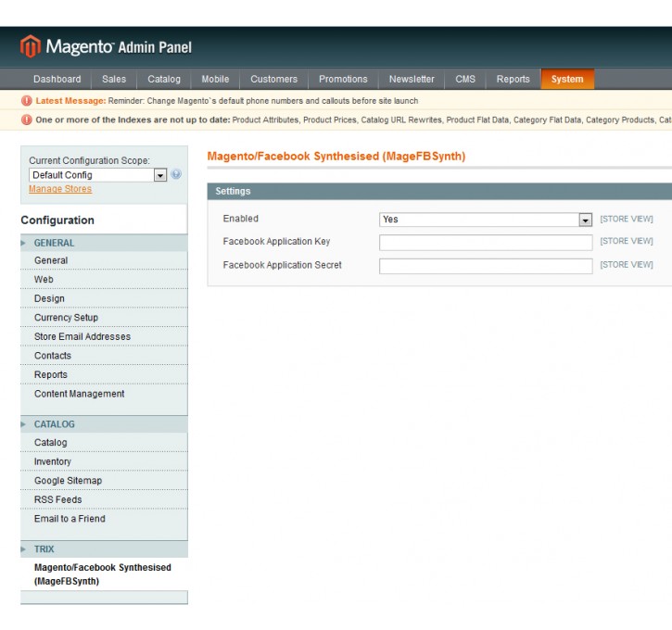Click STORE VIEW label beside Enabled

point(627,219)
